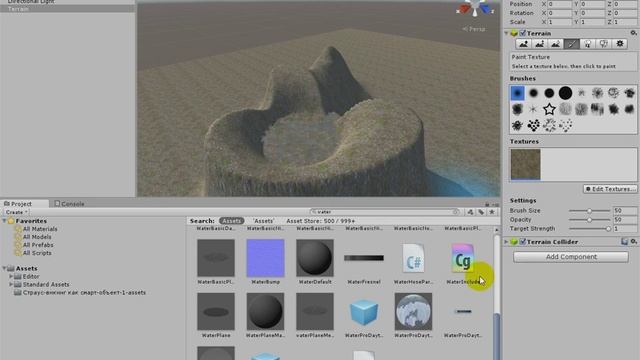Filter search to the 'Assets' folder scope

click(x=264, y=221)
